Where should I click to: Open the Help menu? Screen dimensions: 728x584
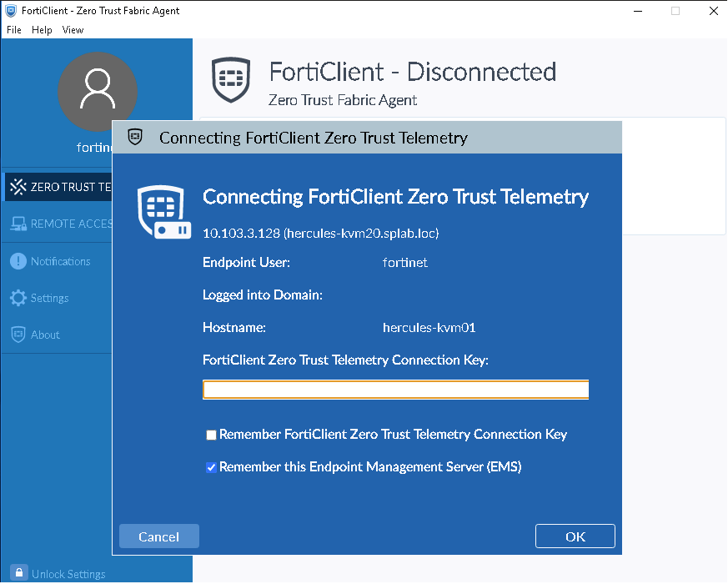(42, 30)
